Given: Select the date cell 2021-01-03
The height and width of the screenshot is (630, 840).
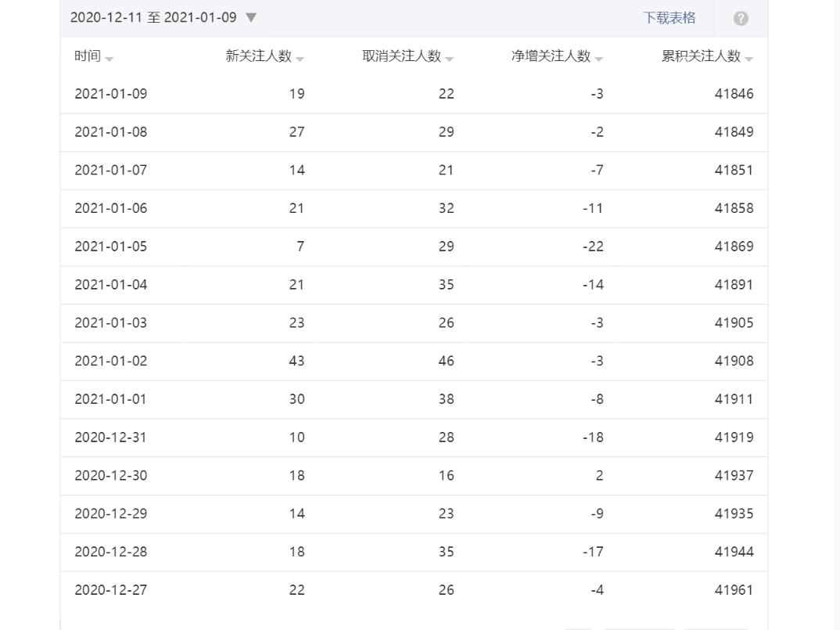Looking at the screenshot, I should [111, 322].
